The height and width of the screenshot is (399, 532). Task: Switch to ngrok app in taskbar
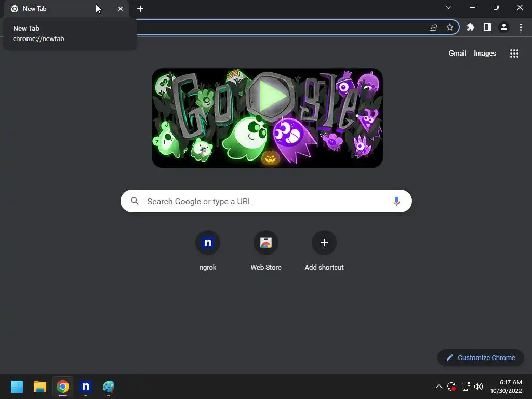[x=86, y=387]
